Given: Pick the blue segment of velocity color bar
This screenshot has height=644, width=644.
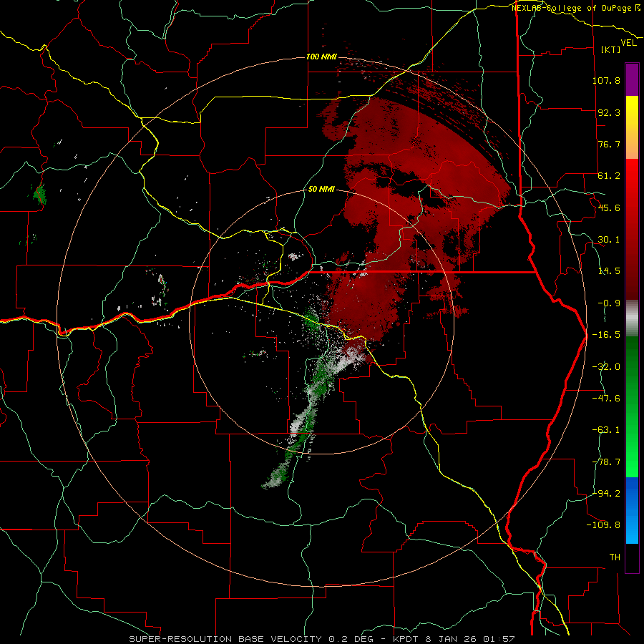Looking at the screenshot, I should point(632,510).
